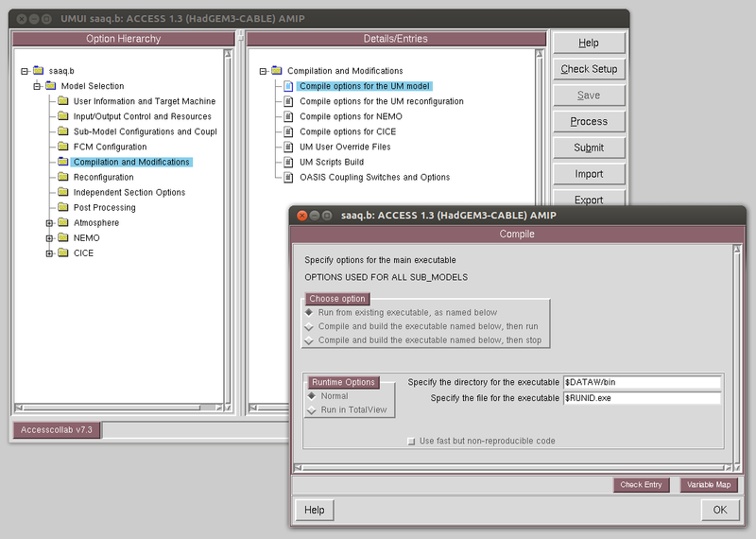Click OK in the Compile dialog

coord(720,510)
